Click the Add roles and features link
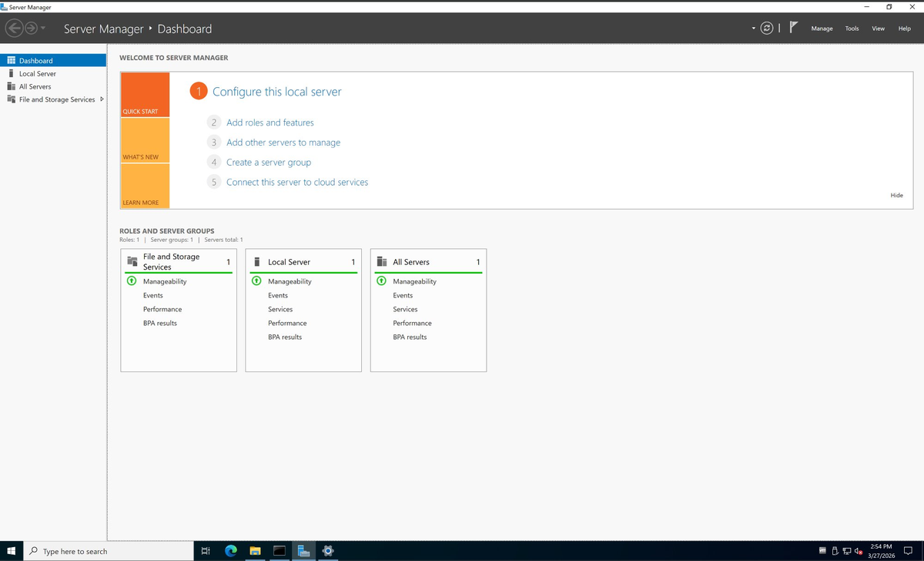The height and width of the screenshot is (561, 924). click(x=270, y=122)
